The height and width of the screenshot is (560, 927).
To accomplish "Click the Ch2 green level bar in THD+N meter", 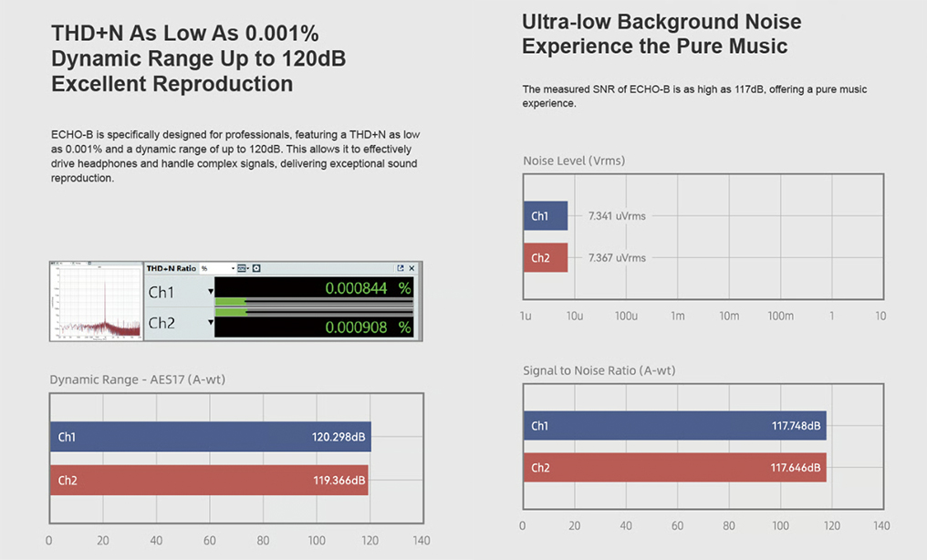I will point(231,312).
